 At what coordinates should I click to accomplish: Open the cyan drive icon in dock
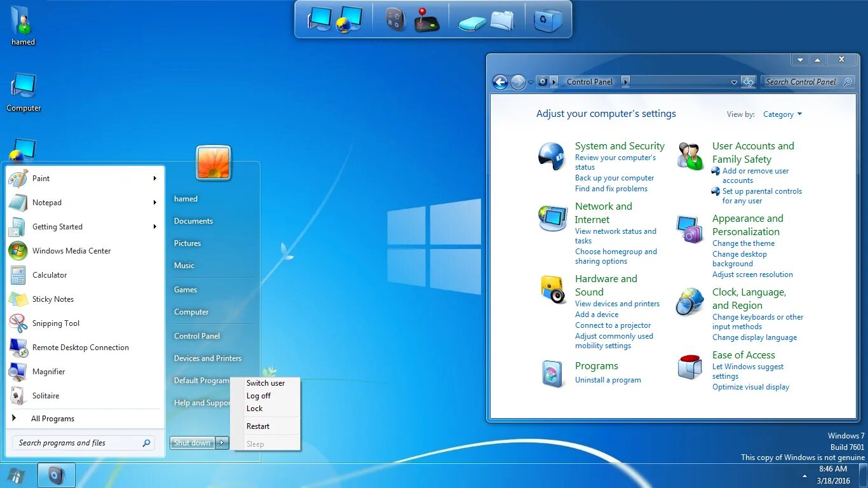472,23
